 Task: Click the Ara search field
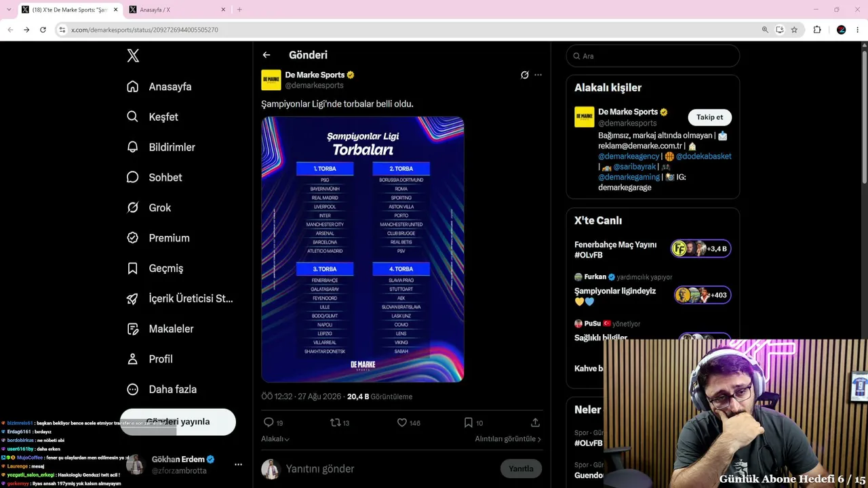click(653, 56)
